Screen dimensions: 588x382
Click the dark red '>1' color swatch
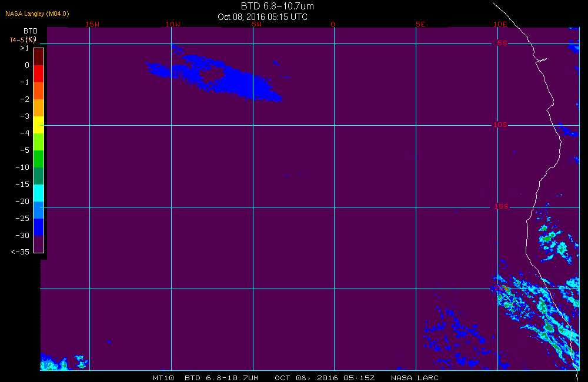39,57
